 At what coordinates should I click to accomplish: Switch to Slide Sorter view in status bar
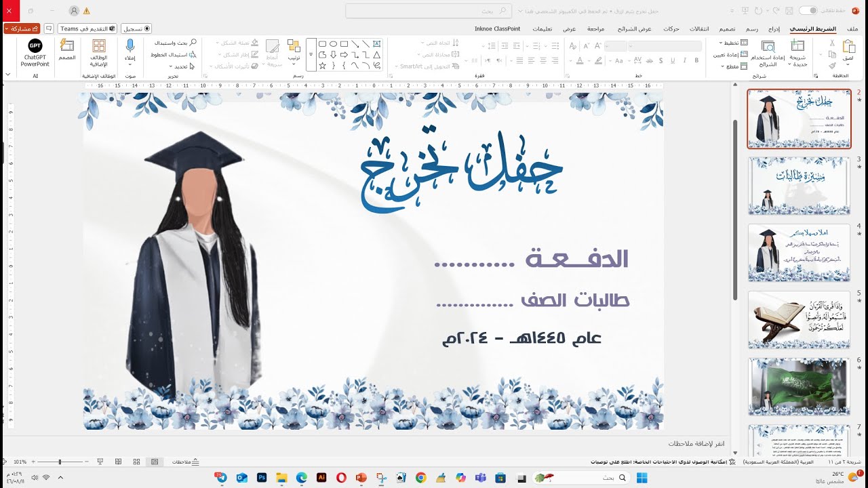point(136,462)
